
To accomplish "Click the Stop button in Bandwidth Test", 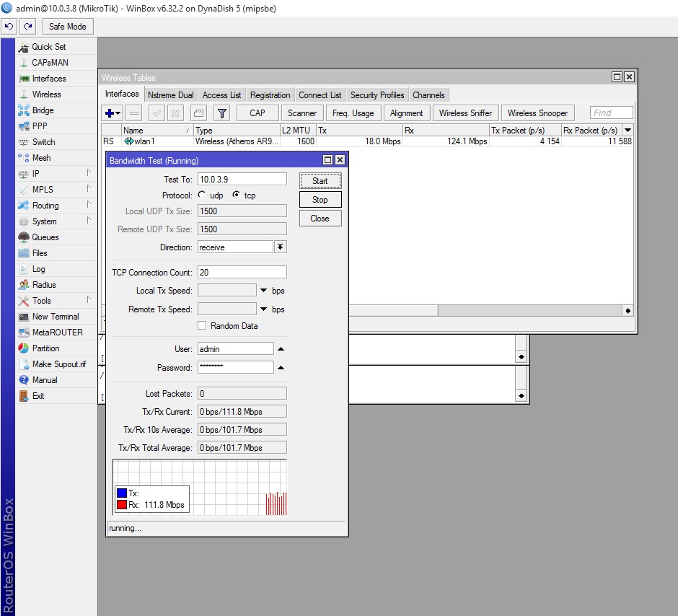I will (320, 200).
